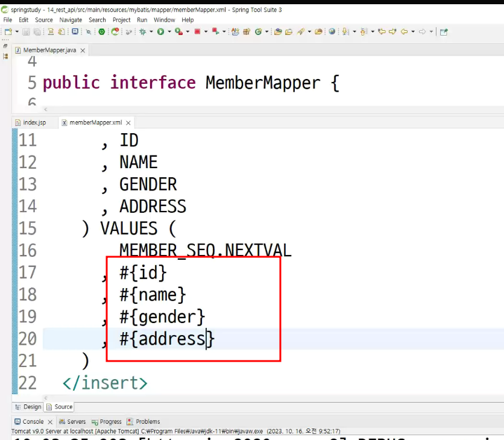Open the New Java Class dropdown arrow
Viewport: 504px width, 440px height.
point(266,31)
